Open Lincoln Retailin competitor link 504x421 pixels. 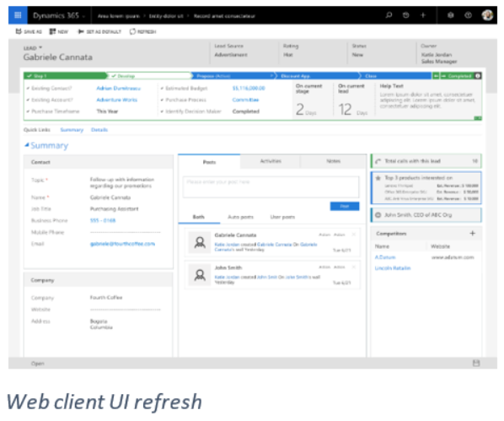(393, 268)
